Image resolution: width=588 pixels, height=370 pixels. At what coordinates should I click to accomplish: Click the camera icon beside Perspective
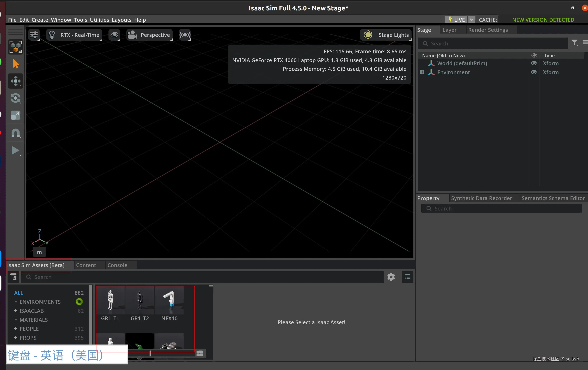[132, 35]
